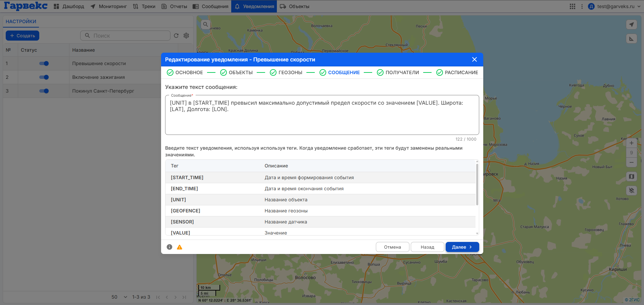The width and height of the screenshot is (644, 305).
Task: Go to РАСПИСАНИЕ step
Action: 457,72
